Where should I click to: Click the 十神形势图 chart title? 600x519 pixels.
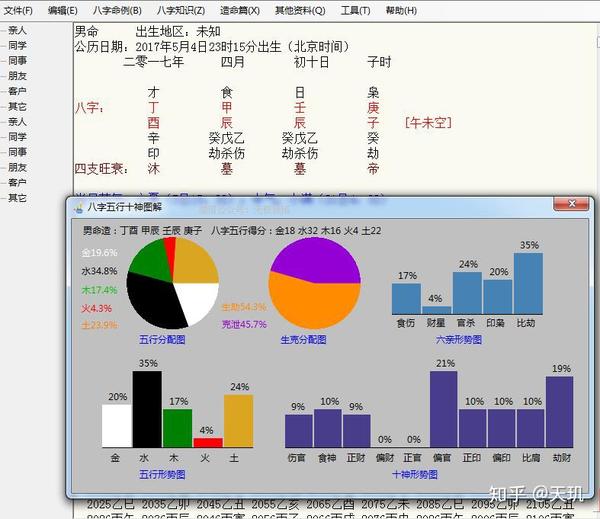point(415,475)
